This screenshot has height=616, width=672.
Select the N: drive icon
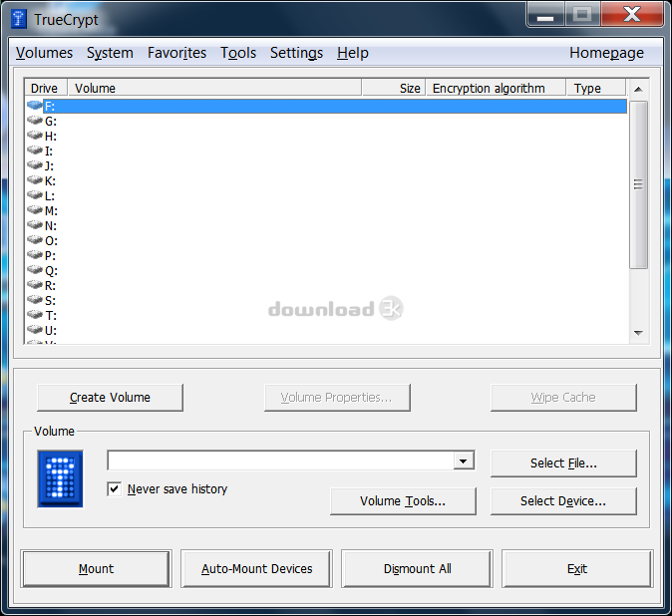35,224
